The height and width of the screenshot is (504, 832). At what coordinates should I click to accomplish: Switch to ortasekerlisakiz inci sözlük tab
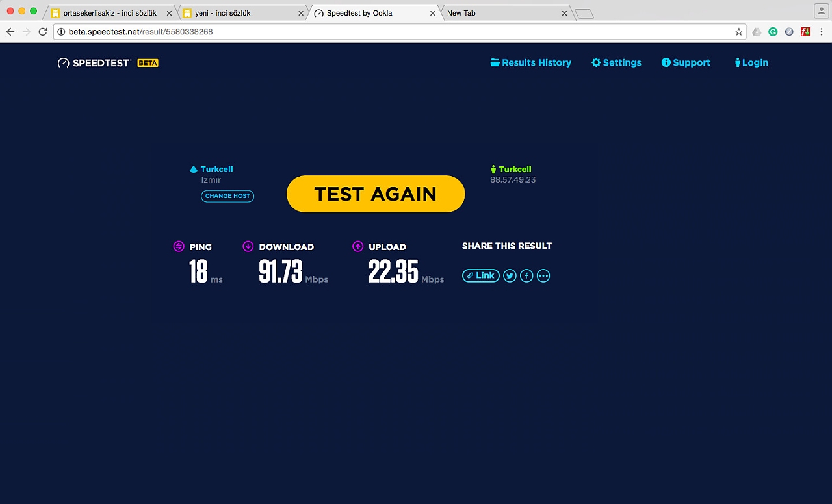pyautogui.click(x=109, y=13)
